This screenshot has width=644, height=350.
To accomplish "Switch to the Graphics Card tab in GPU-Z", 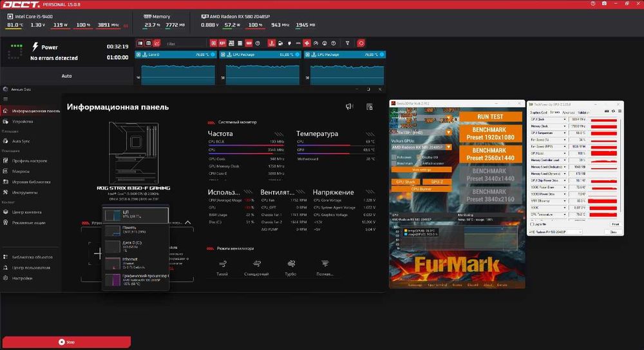I will click(538, 112).
